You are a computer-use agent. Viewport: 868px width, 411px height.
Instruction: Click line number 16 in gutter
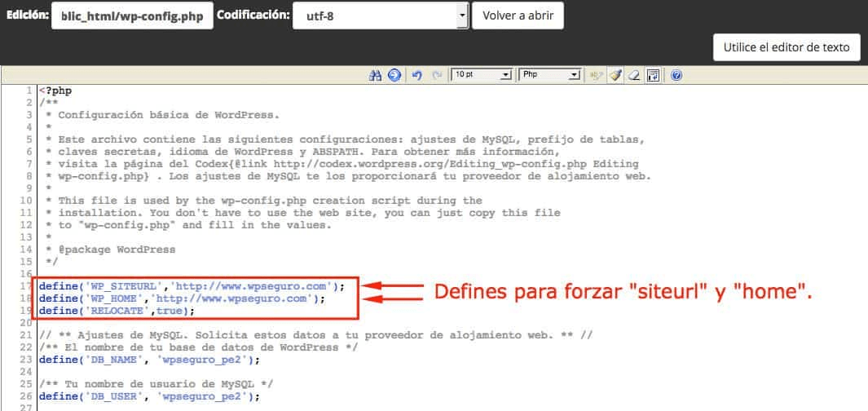(x=26, y=274)
